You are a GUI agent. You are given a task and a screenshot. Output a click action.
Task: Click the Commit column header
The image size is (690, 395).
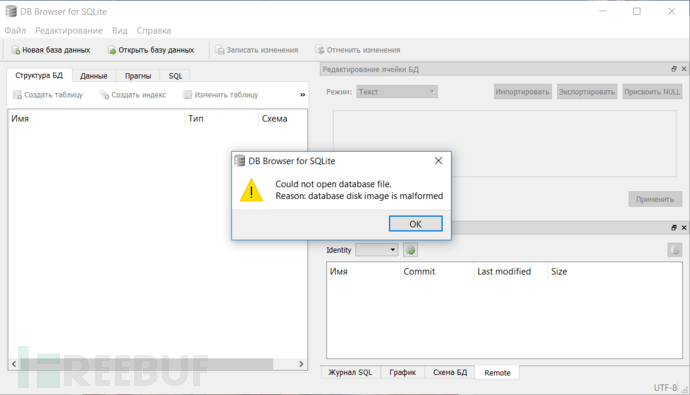pos(437,271)
